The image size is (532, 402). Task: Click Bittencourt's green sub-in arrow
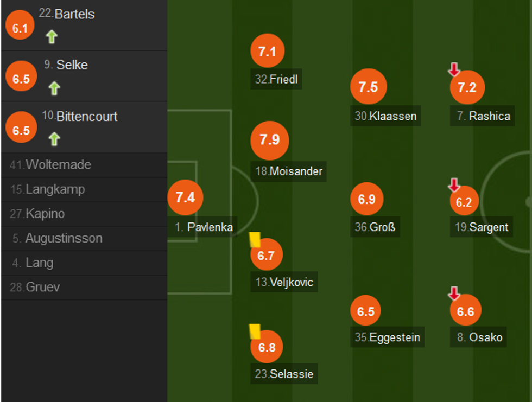coord(54,139)
